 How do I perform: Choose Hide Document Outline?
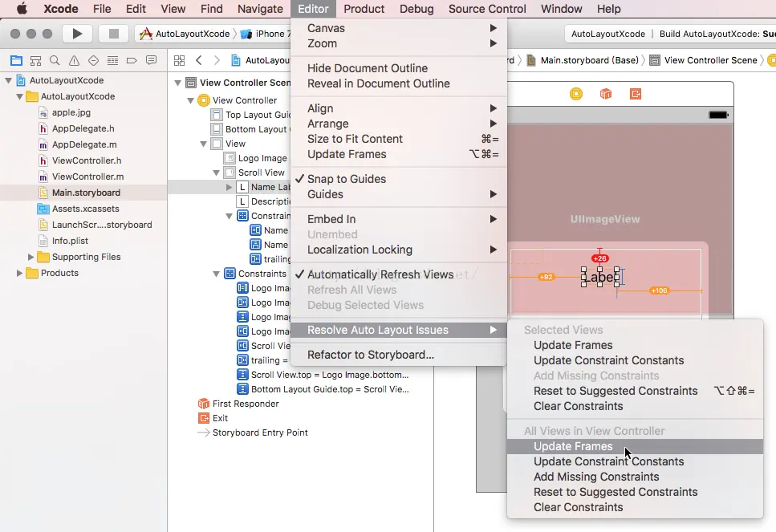[398, 68]
